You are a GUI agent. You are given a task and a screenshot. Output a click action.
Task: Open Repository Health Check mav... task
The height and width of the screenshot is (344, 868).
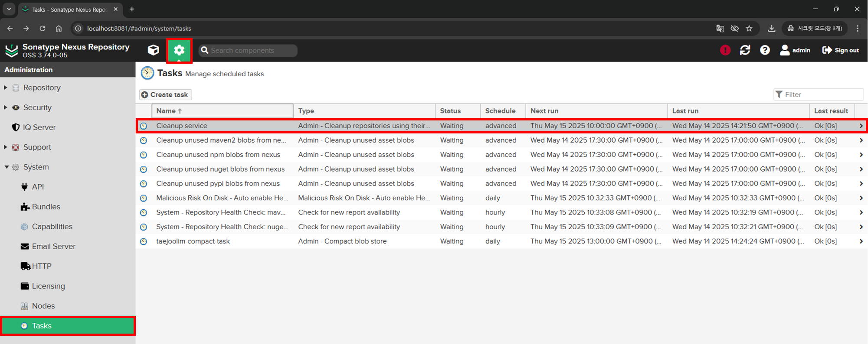tap(501, 212)
